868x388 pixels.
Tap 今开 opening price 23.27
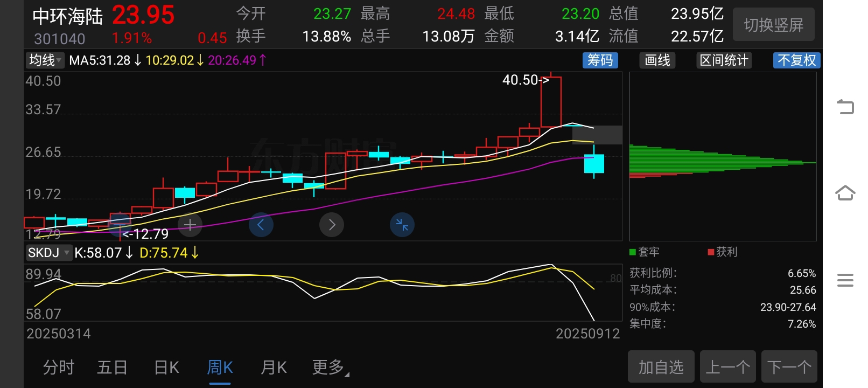click(x=332, y=14)
